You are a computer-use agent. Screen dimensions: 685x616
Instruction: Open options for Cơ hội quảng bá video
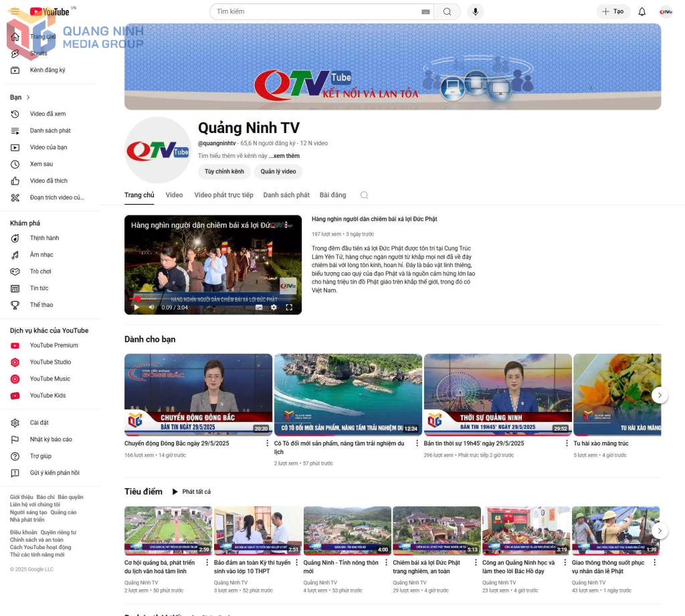click(x=207, y=562)
